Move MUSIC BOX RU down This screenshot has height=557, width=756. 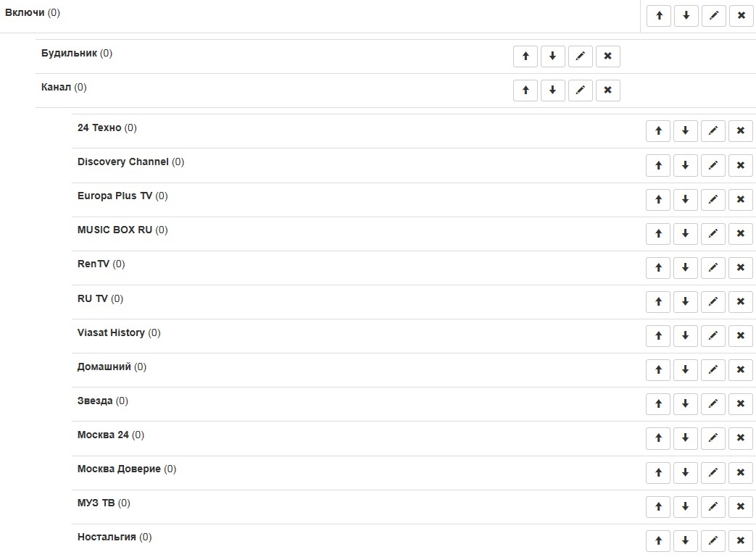685,233
